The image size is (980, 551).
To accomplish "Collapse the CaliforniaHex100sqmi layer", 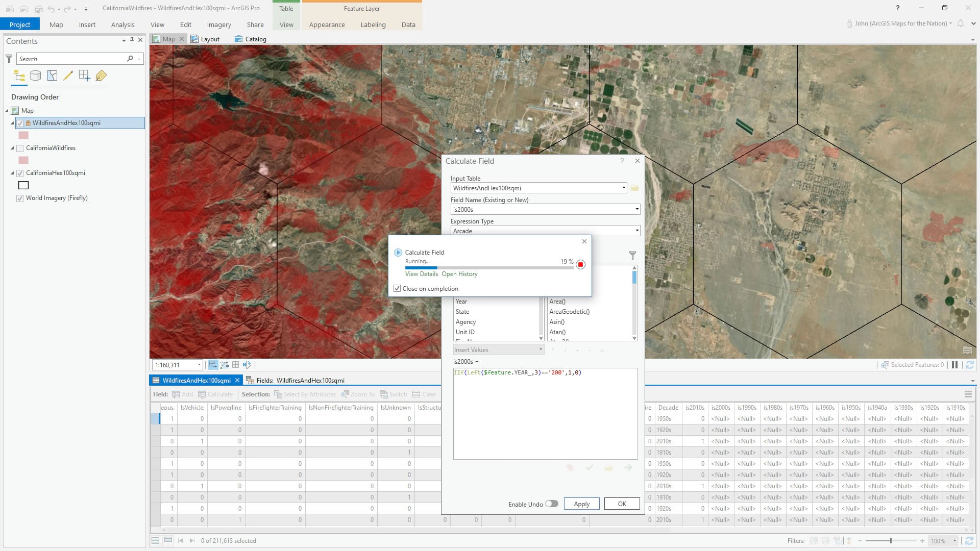I will click(12, 173).
